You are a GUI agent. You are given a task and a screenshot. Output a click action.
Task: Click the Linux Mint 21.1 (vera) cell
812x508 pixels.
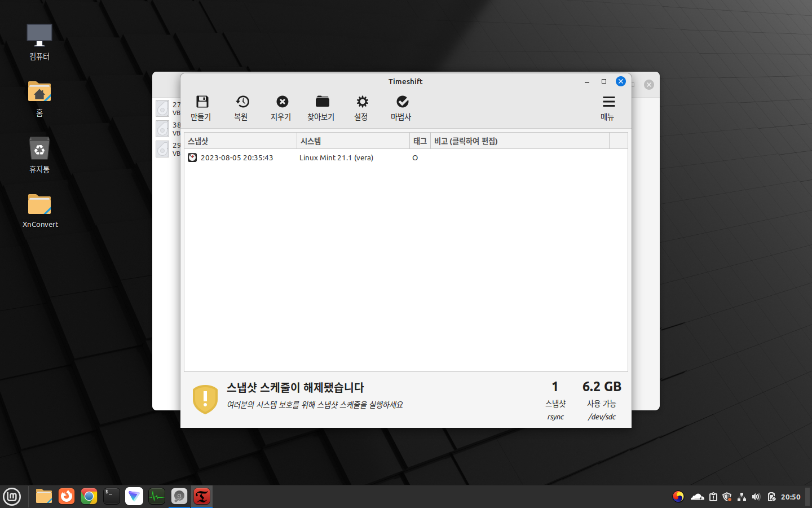click(x=336, y=158)
